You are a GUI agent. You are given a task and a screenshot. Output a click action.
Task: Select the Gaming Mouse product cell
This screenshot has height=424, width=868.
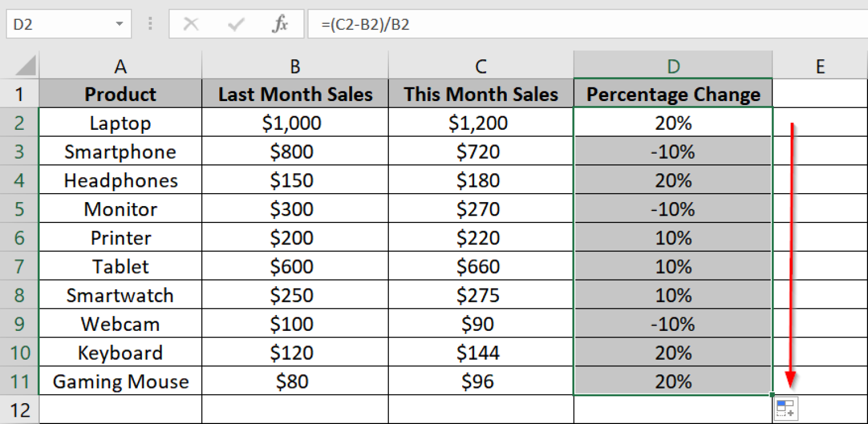120,381
